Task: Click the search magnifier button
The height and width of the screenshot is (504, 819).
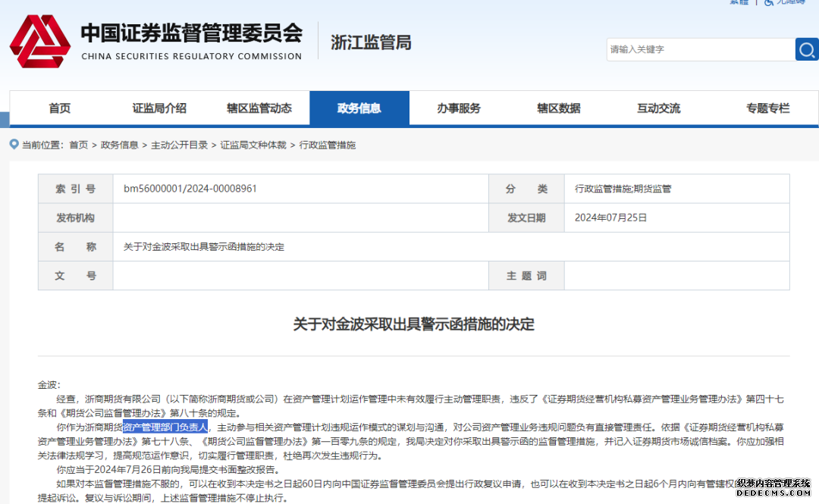Action: [x=806, y=49]
